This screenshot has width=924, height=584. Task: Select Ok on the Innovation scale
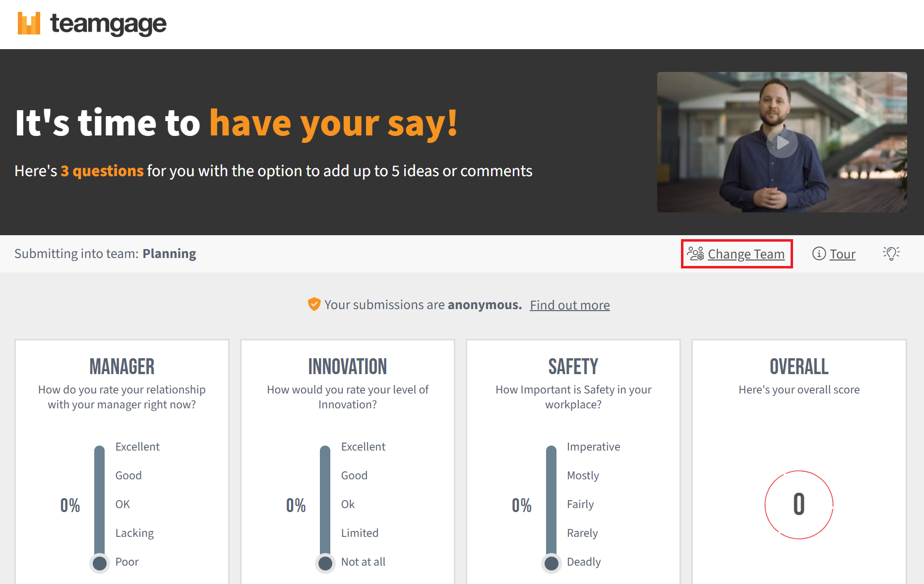point(348,504)
